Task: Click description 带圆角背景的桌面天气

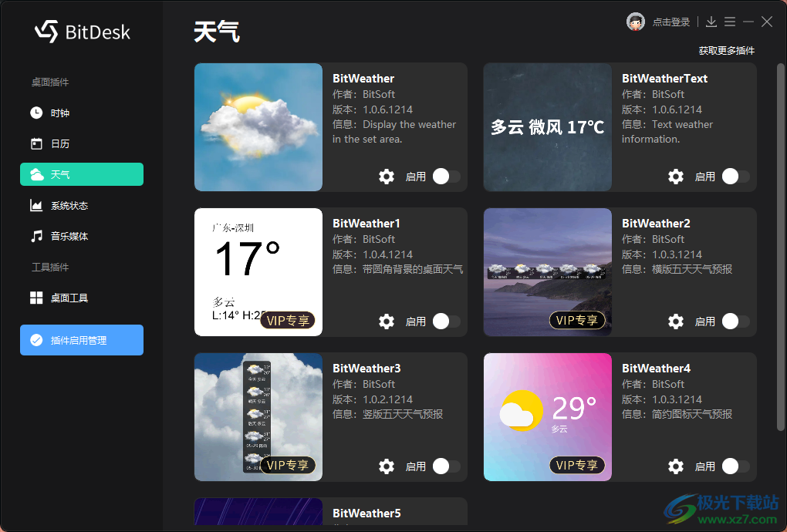Action: click(413, 269)
